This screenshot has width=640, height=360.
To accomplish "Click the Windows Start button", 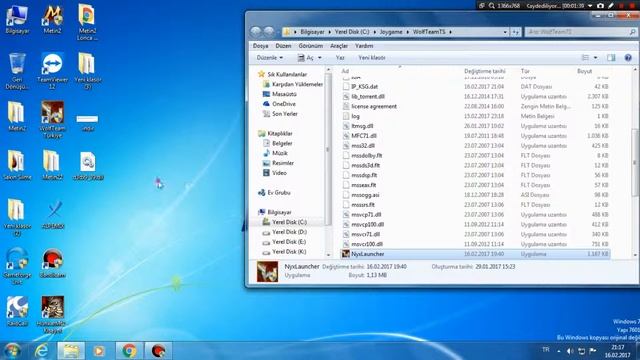I will point(13,351).
